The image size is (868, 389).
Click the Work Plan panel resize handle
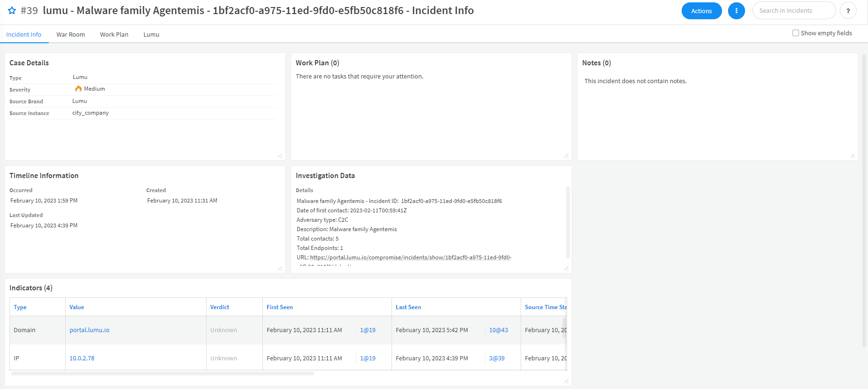point(566,156)
